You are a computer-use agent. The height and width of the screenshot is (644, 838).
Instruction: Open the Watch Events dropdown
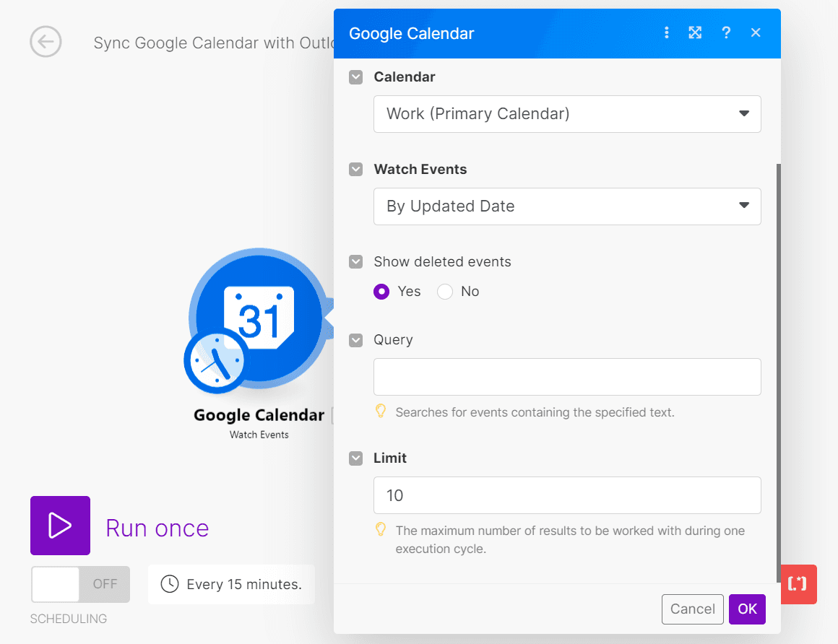pyautogui.click(x=567, y=206)
